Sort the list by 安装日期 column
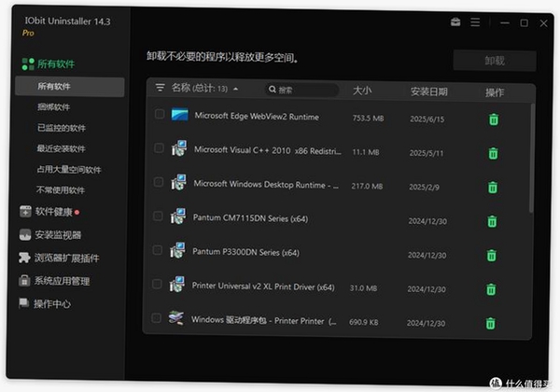The width and height of the screenshot is (560, 392). click(x=429, y=91)
